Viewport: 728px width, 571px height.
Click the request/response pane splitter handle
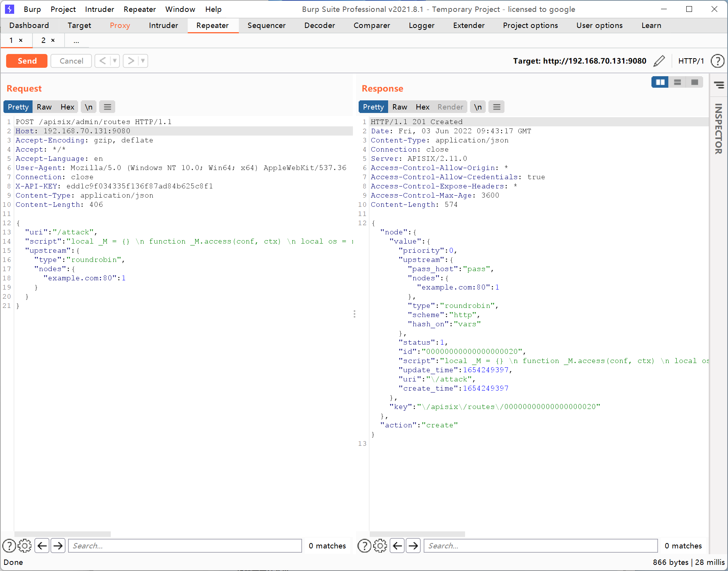click(354, 314)
